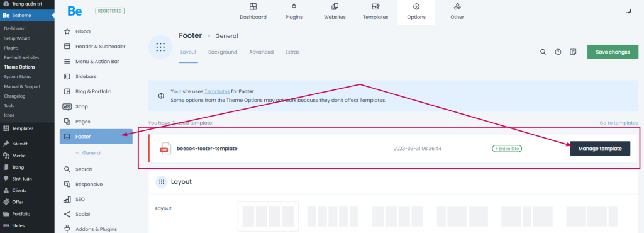Open Pre-built websites in WordPress sidebar
Screen dimensions: 644x233
[x=21, y=57]
